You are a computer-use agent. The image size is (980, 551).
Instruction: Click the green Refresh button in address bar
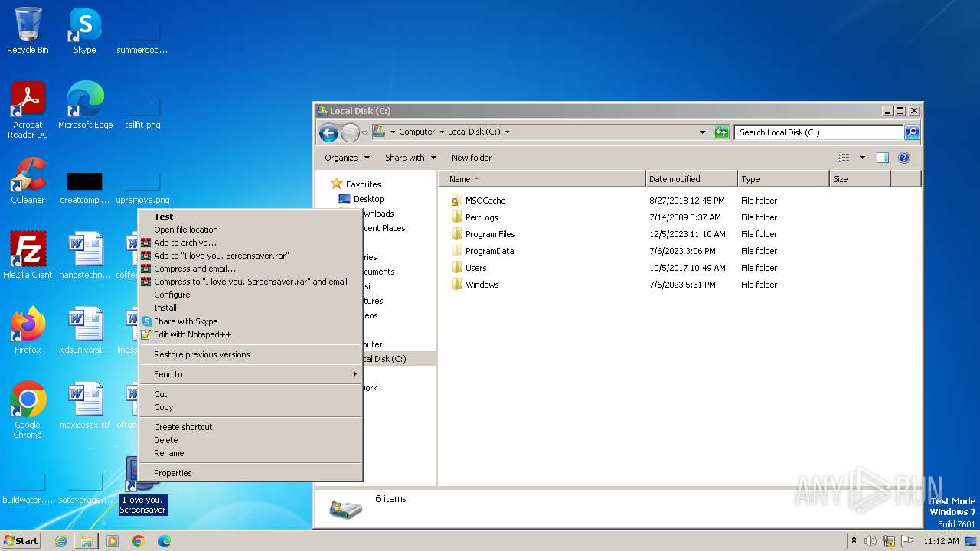(720, 132)
